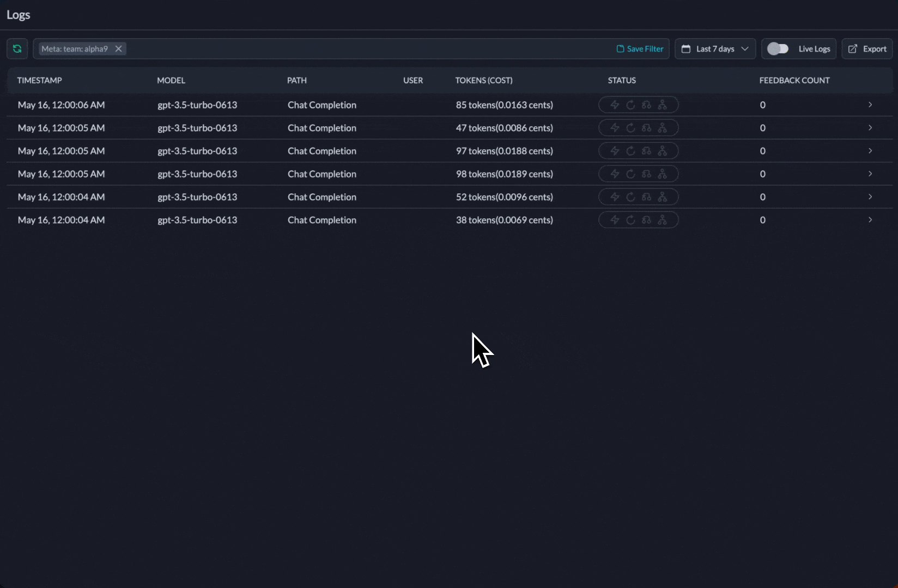Click the STATUS column header
The image size is (898, 588).
pyautogui.click(x=622, y=80)
